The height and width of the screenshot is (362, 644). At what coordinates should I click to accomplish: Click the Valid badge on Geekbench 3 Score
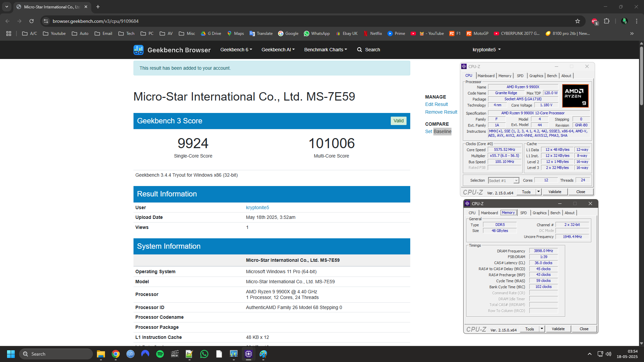tap(398, 121)
